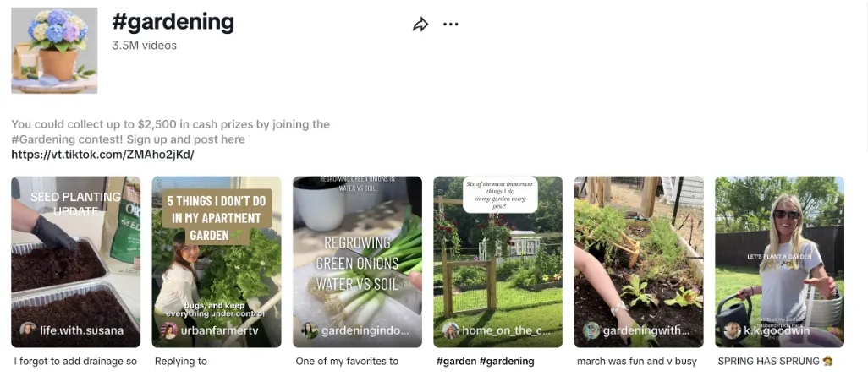Image resolution: width=868 pixels, height=376 pixels.
Task: Click home_on_the_c... profile avatar
Action: 451,330
